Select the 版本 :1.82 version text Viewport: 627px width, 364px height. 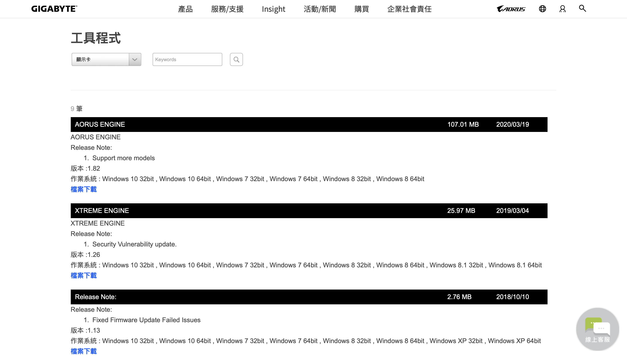pos(85,169)
